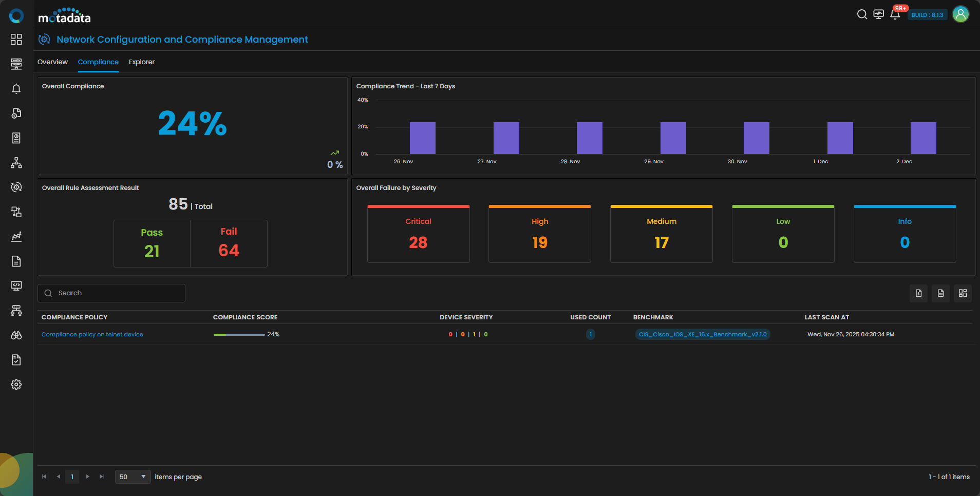Open the column layout selector icon
980x496 pixels.
pyautogui.click(x=963, y=293)
